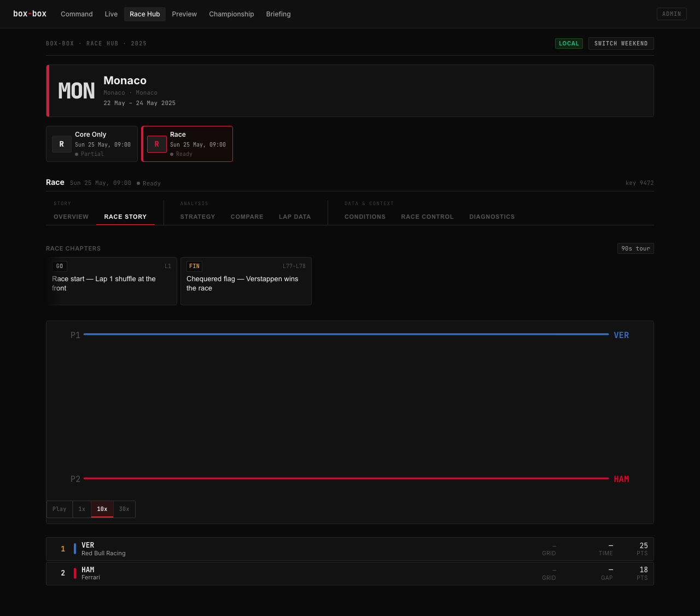This screenshot has height=616, width=700.
Task: Set playback speed to 30x
Action: [124, 509]
